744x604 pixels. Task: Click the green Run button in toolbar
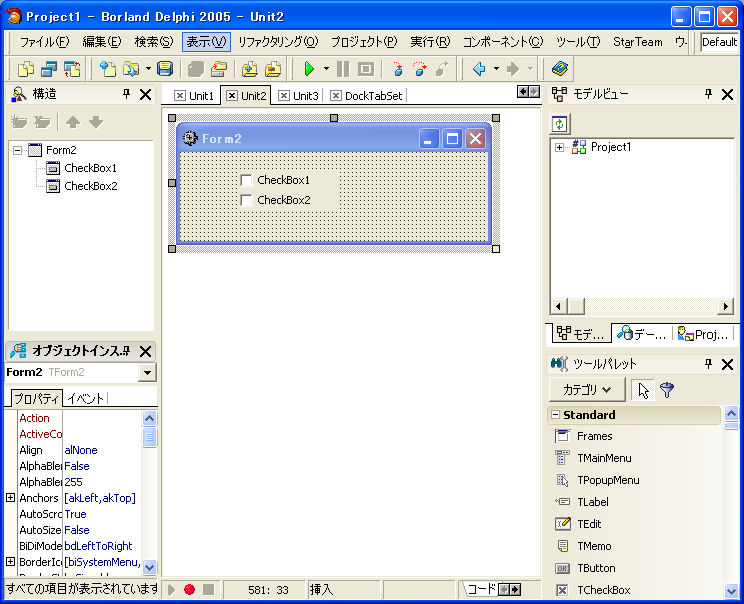309,69
